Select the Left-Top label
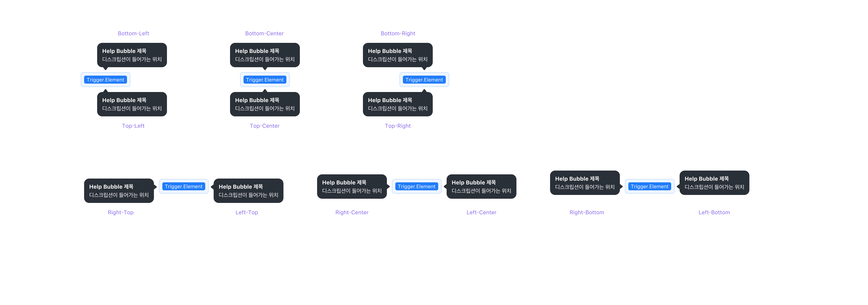The image size is (868, 305). point(247,212)
